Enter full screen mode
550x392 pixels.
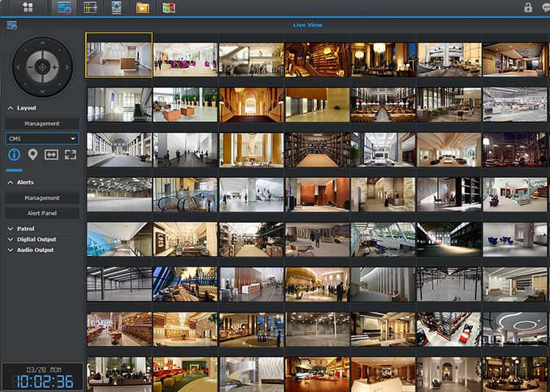(x=71, y=154)
